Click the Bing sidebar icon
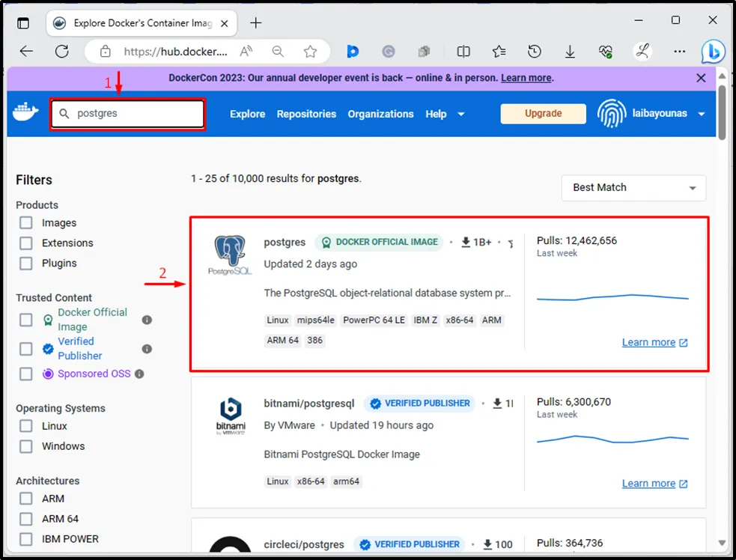The height and width of the screenshot is (560, 736). (712, 52)
